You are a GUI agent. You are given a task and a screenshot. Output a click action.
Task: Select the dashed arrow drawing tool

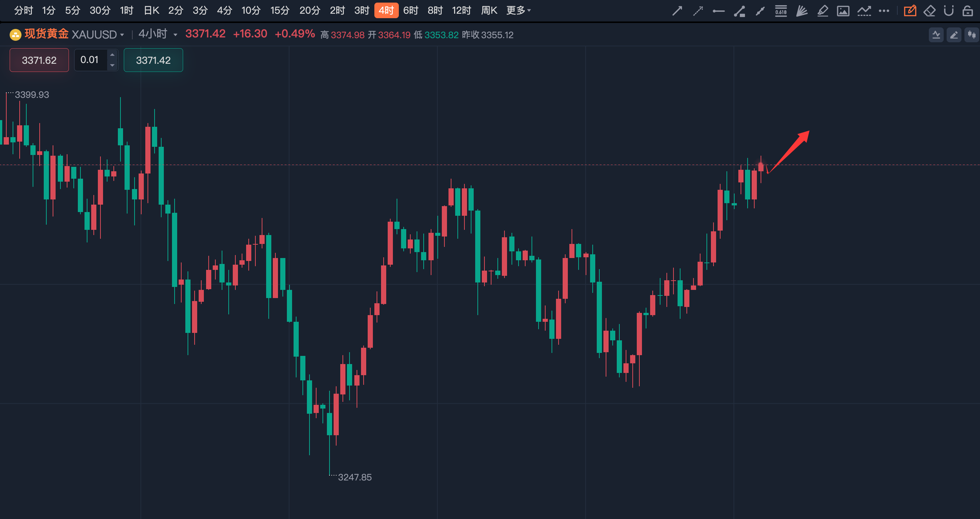coord(698,11)
